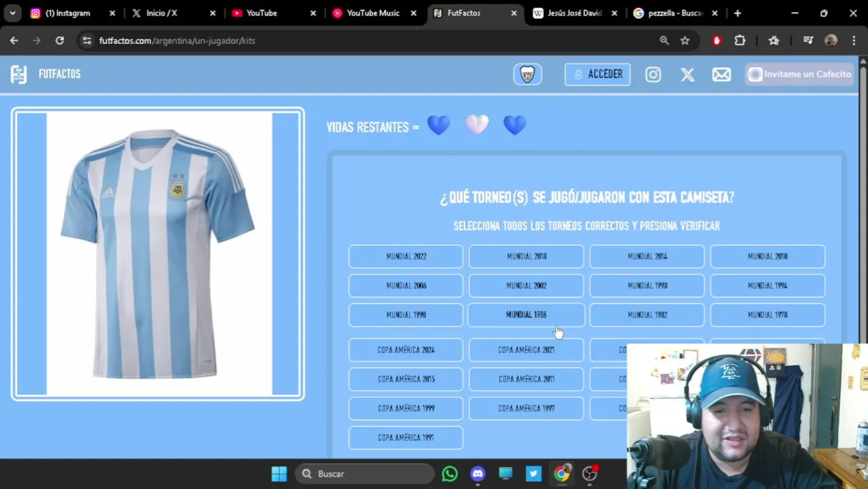
Task: Switch to the YouTube Music tab
Action: [x=373, y=13]
